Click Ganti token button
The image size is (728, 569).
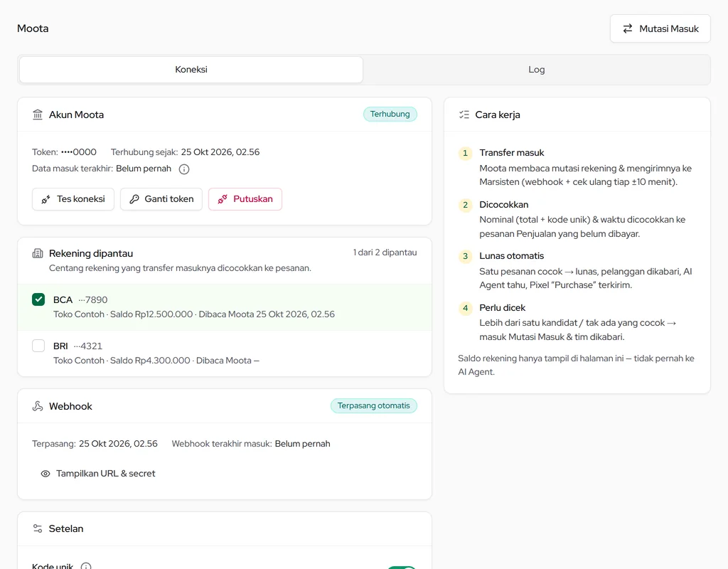(161, 199)
